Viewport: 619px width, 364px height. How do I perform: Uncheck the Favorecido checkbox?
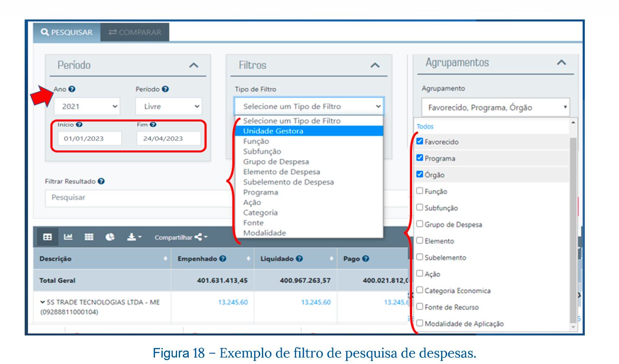click(x=419, y=141)
